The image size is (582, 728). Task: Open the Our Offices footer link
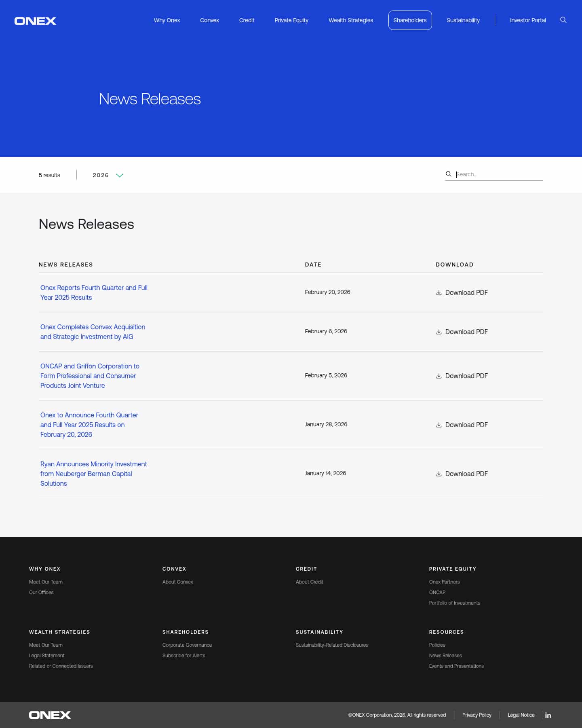click(x=41, y=593)
